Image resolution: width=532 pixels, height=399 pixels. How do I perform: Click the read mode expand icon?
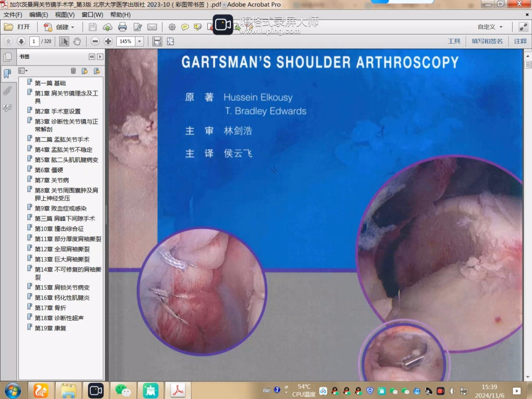(x=523, y=27)
